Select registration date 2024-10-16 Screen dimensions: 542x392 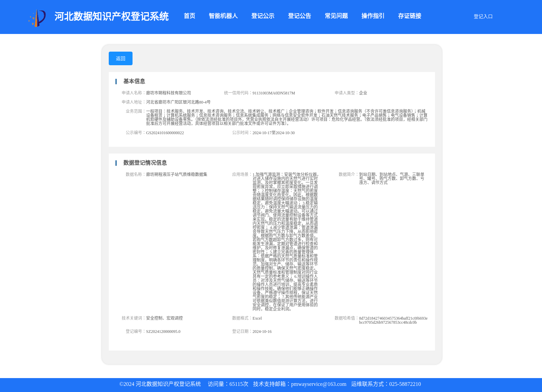(262, 332)
